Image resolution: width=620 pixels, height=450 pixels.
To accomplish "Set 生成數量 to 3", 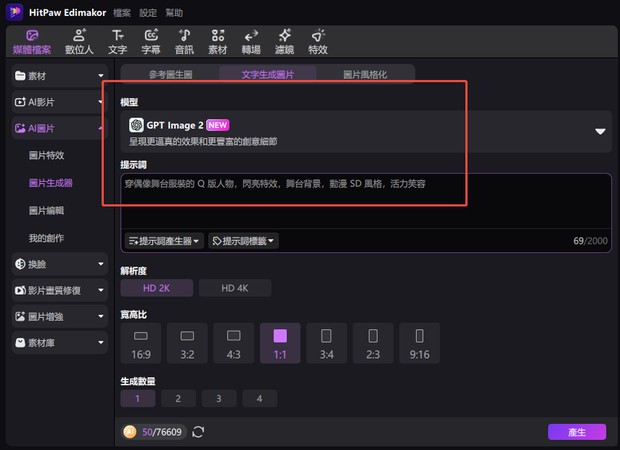I will (x=219, y=399).
